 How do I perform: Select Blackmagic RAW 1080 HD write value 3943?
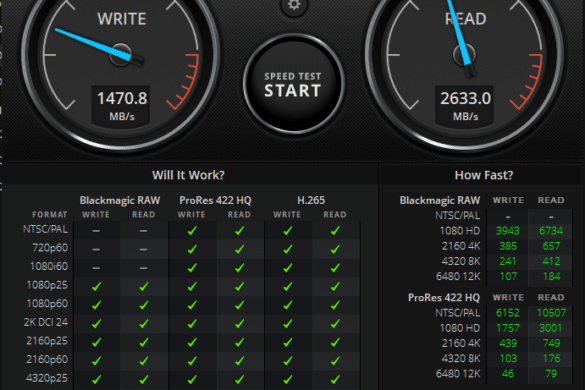point(508,231)
